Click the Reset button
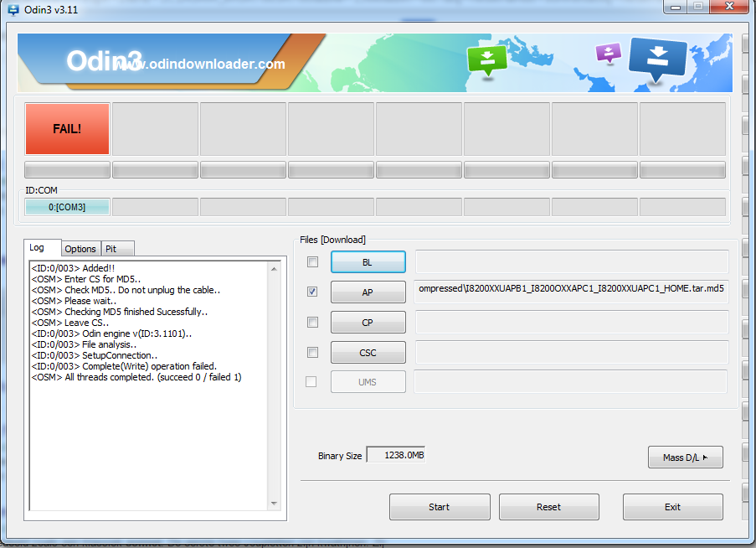 coord(549,506)
